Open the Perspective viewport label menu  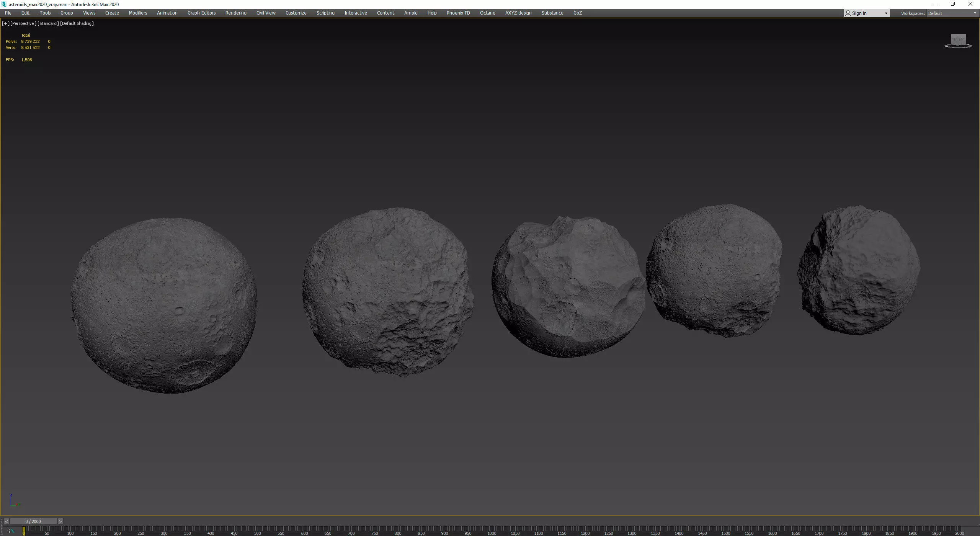point(23,23)
